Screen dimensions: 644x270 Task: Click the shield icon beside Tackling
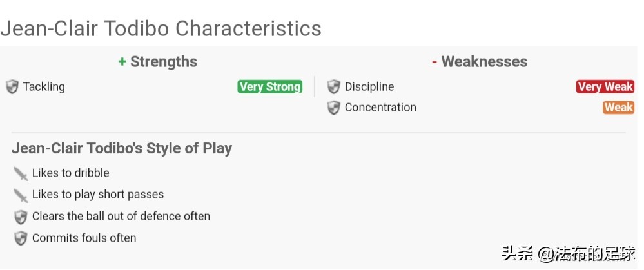(x=12, y=87)
